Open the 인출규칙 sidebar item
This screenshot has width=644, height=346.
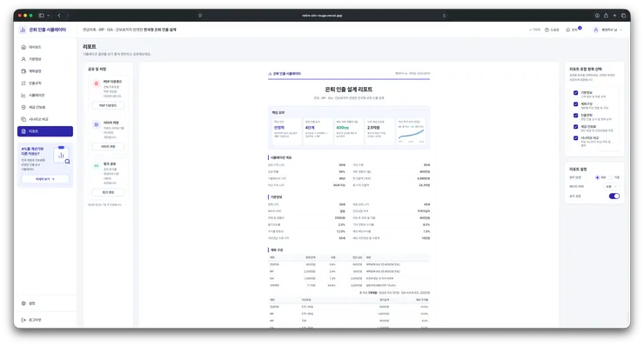(45, 83)
